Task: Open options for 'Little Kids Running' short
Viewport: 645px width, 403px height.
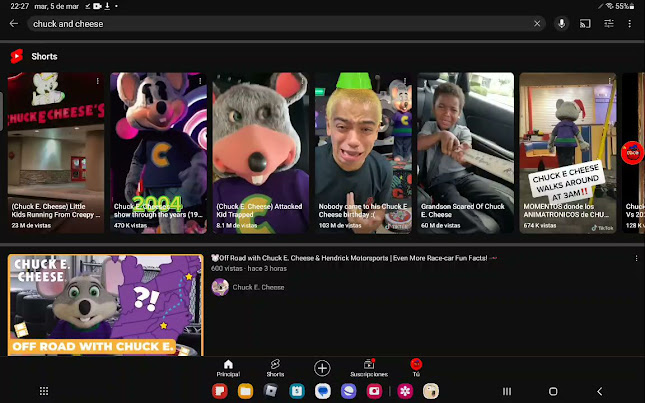Action: [x=97, y=81]
